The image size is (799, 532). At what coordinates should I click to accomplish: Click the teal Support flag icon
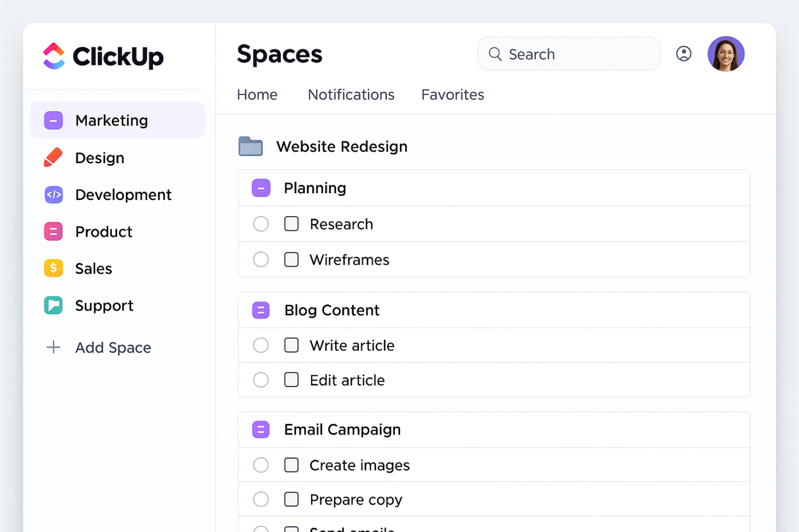pyautogui.click(x=54, y=306)
